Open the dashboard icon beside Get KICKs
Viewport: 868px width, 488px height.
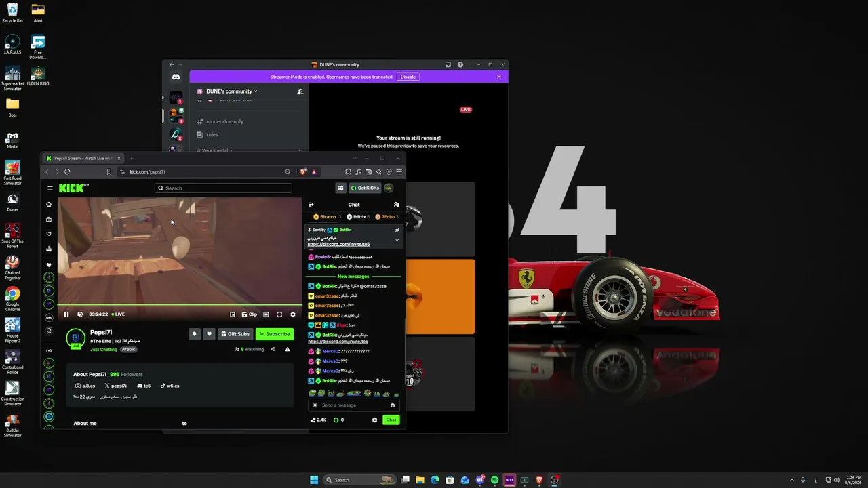click(341, 188)
